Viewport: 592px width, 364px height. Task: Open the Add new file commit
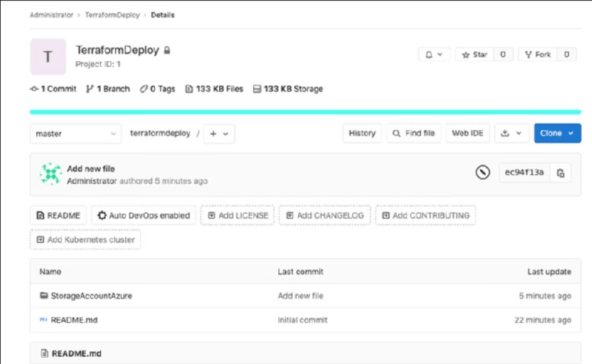tap(91, 169)
